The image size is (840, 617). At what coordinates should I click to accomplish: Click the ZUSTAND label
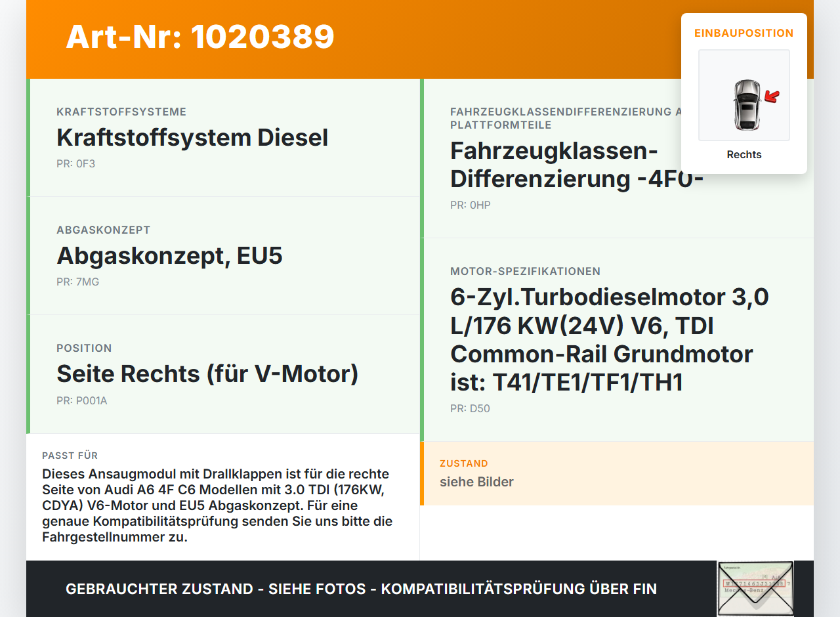[464, 463]
